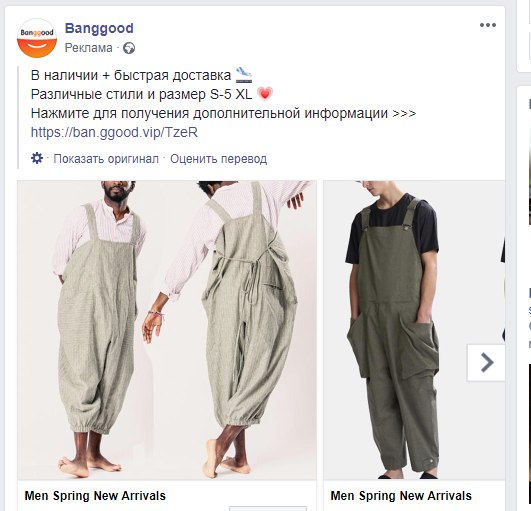Advance carousel with the next arrow

[486, 363]
